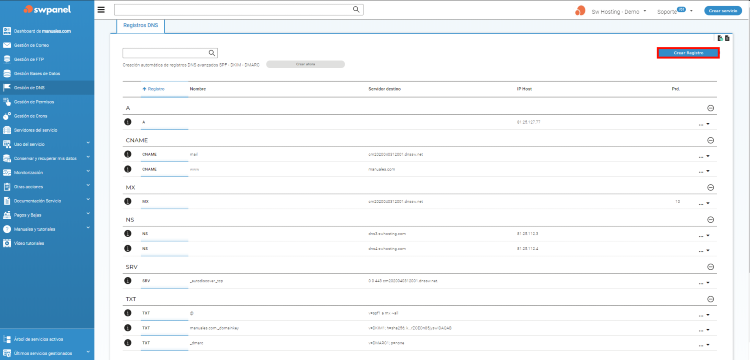Collapse the A records section

(x=710, y=108)
